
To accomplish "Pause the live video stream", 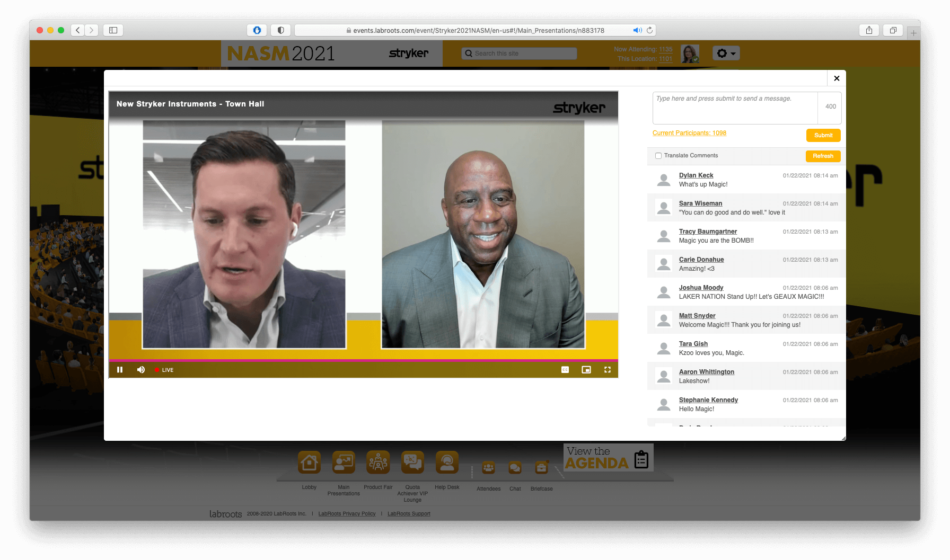I will [x=120, y=370].
